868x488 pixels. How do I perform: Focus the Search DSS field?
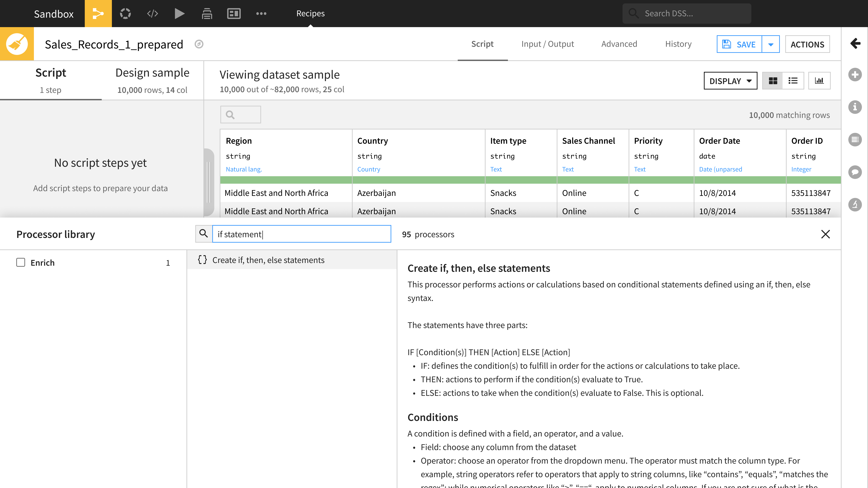[x=687, y=14]
